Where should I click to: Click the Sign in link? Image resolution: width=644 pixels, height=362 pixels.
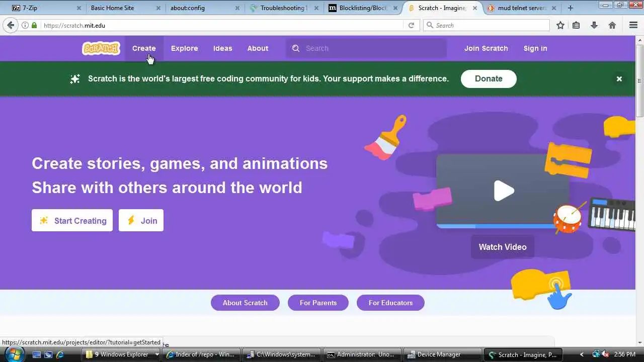[535, 48]
